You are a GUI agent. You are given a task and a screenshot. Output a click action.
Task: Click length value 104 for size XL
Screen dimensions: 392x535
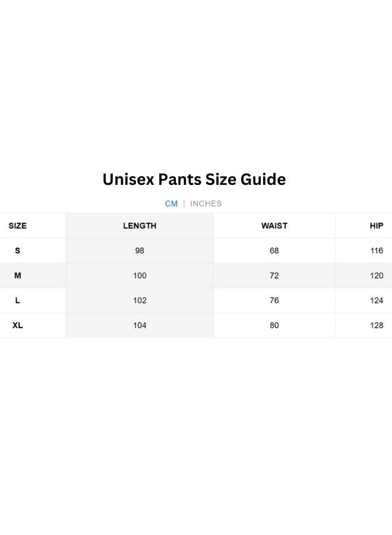tap(140, 326)
